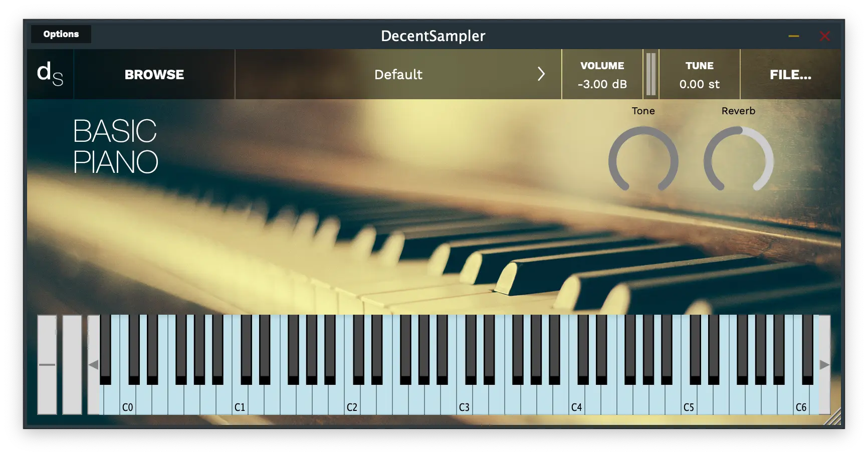This screenshot has width=868, height=456.
Task: Click the output level meter
Action: click(x=651, y=74)
